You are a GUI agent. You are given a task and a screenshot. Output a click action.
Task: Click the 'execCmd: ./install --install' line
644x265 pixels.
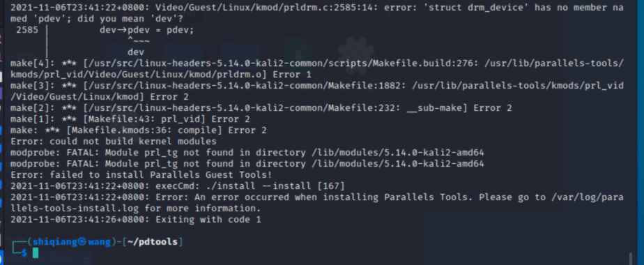(x=178, y=185)
